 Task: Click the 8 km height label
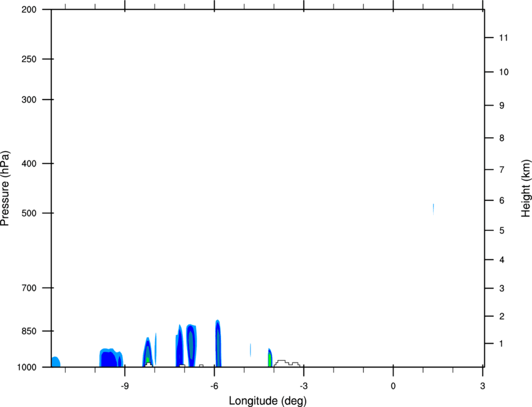[501, 138]
